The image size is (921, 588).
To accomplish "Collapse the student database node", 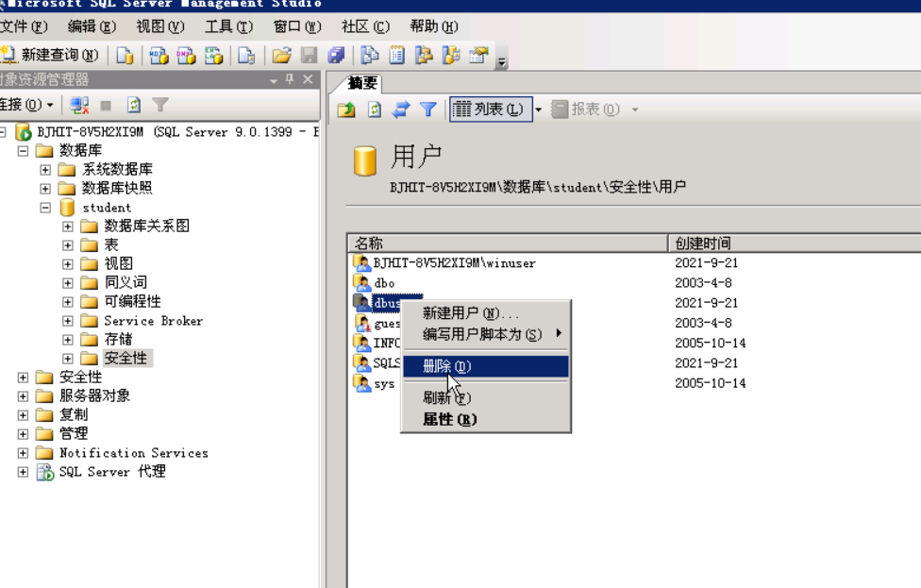I will coord(45,208).
